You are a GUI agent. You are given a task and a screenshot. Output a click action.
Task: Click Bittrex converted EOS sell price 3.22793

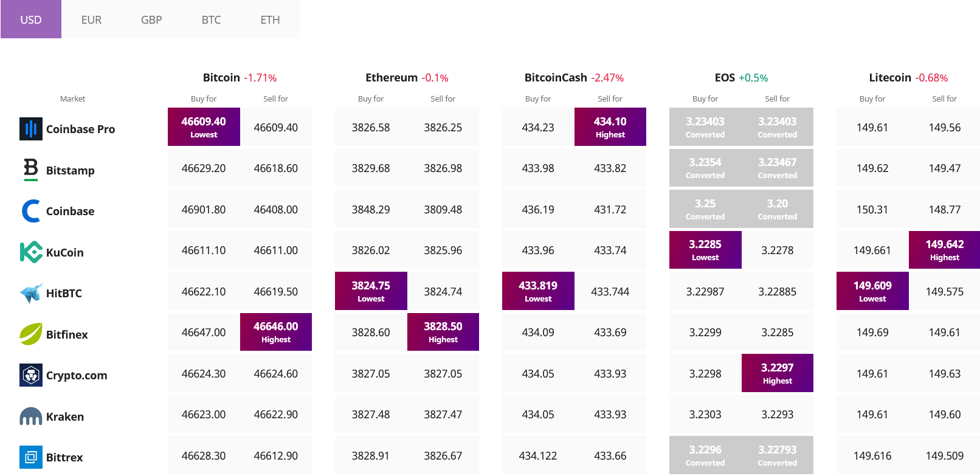pyautogui.click(x=778, y=455)
